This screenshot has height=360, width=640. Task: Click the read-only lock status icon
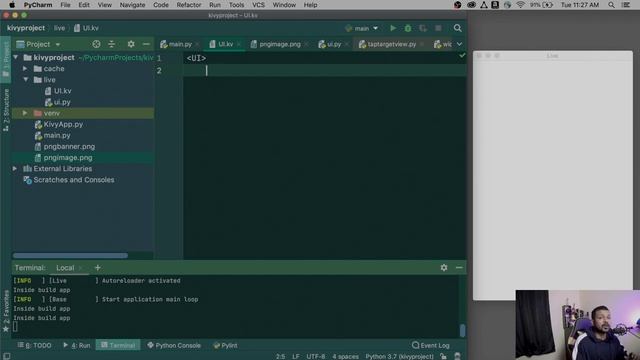[444, 356]
